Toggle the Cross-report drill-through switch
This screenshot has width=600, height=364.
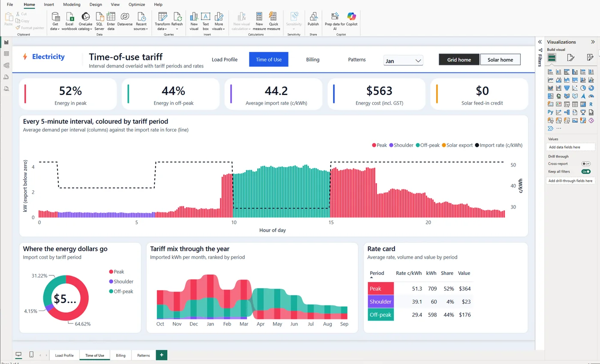pos(586,164)
